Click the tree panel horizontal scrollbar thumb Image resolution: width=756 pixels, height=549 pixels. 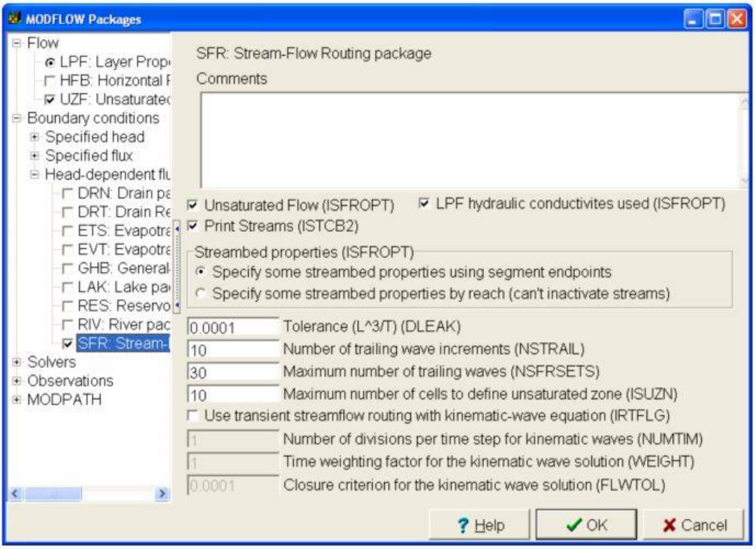coord(53,493)
